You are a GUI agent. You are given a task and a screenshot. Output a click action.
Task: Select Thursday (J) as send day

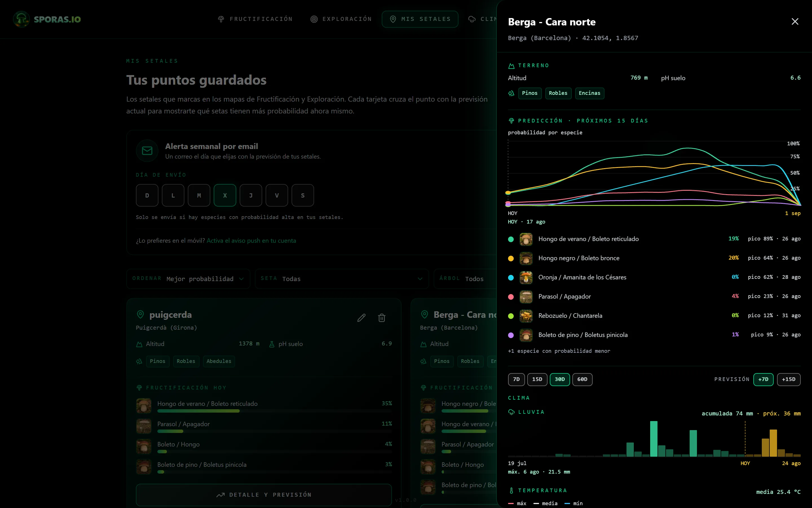(251, 195)
